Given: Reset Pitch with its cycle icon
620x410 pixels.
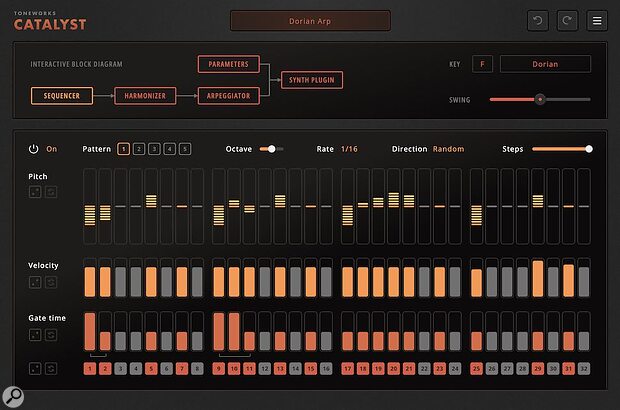Looking at the screenshot, I should (x=51, y=192).
